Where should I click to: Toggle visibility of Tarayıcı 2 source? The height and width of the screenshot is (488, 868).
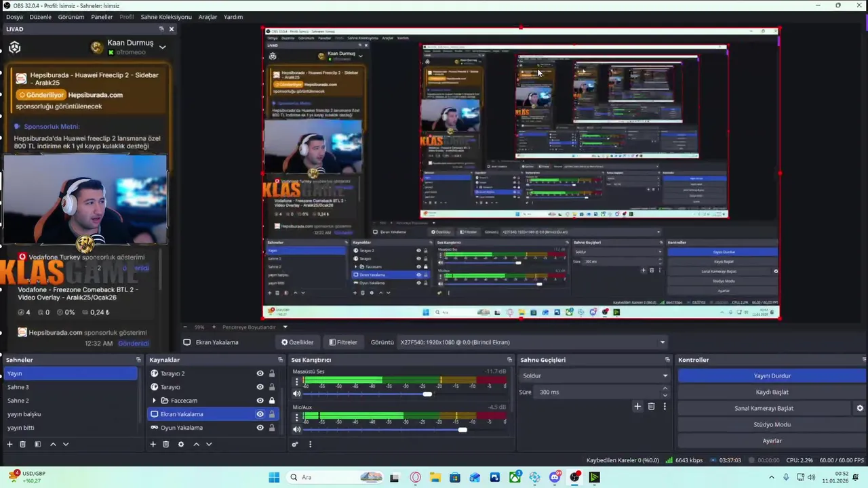260,373
